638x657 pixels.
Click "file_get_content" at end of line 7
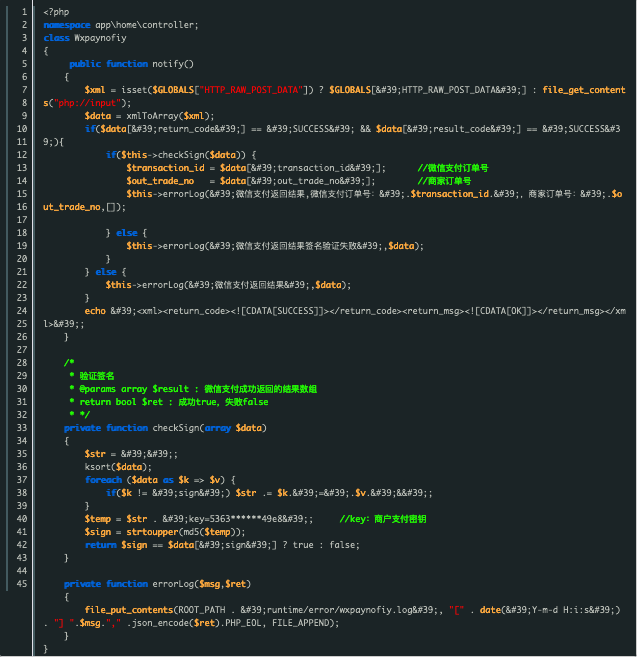click(584, 90)
